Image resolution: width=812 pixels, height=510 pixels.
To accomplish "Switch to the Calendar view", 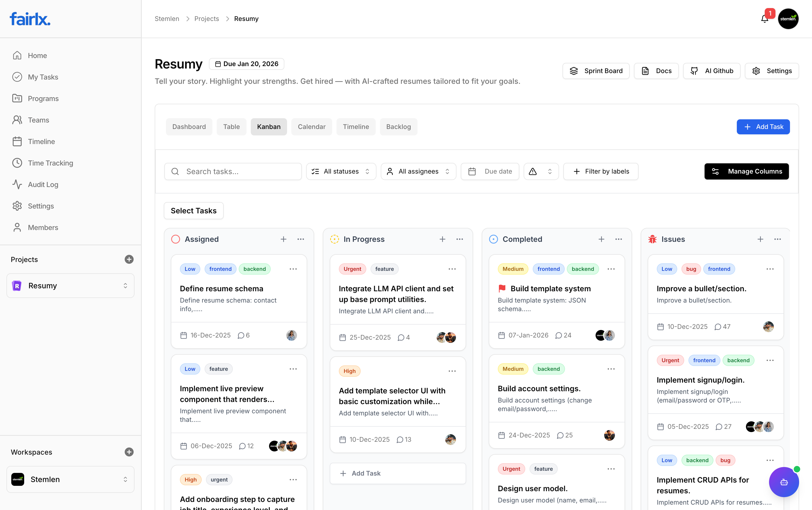I will (x=311, y=127).
